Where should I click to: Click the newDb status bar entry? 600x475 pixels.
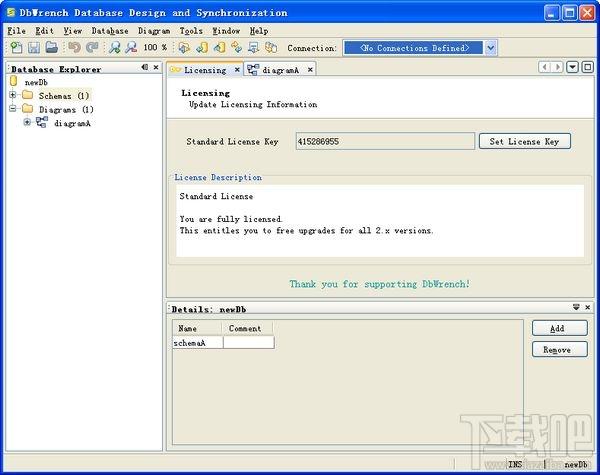click(x=576, y=464)
